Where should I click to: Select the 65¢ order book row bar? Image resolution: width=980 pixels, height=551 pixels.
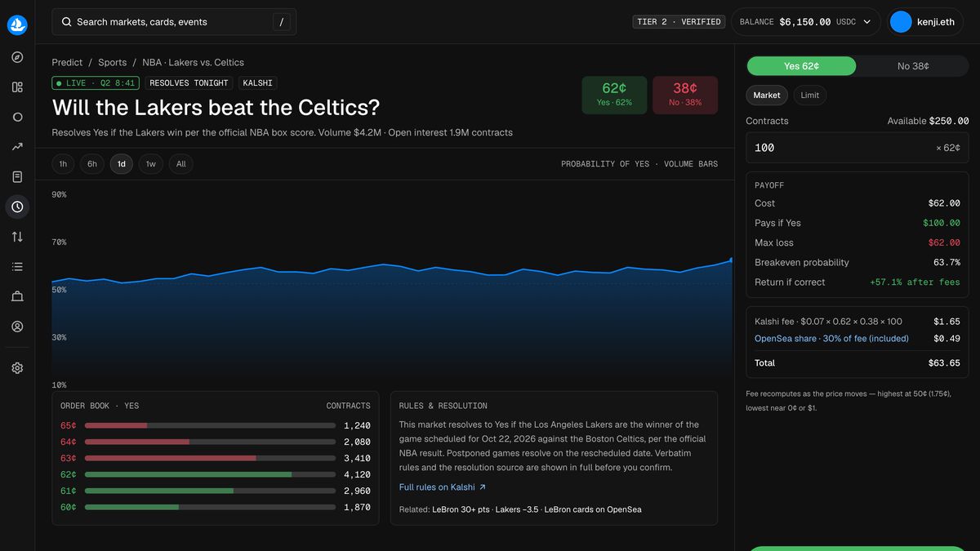(x=210, y=425)
